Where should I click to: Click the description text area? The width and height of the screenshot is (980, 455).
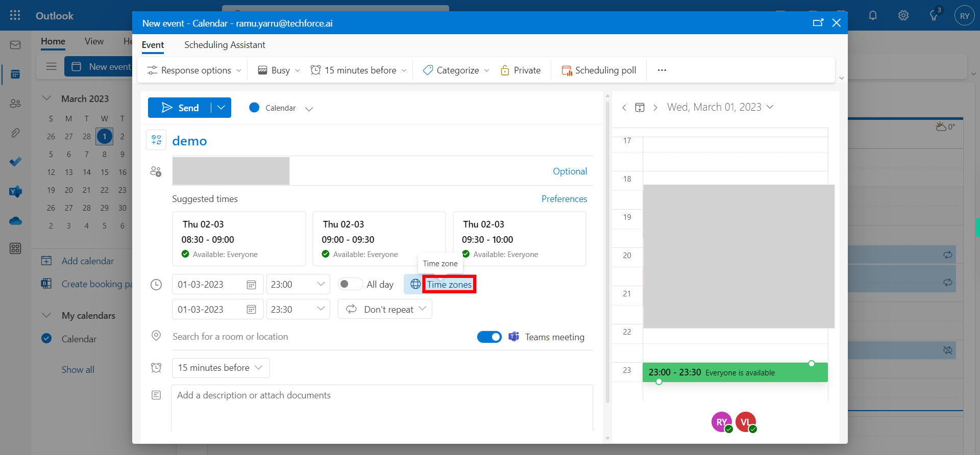click(382, 408)
